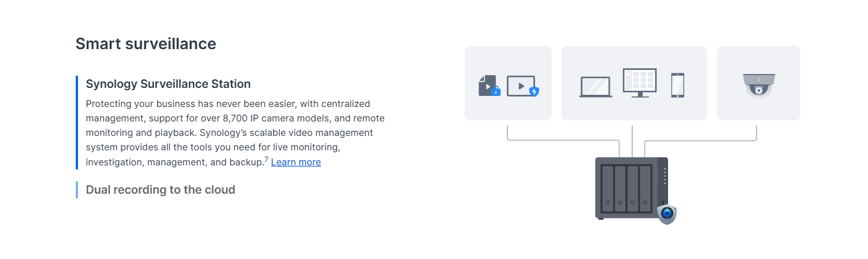Click the shielded video player icon
Image resolution: width=868 pixels, height=259 pixels.
pyautogui.click(x=521, y=86)
